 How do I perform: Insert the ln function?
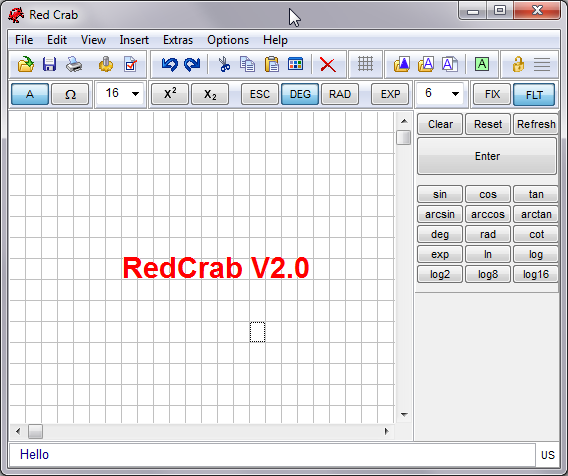point(488,254)
